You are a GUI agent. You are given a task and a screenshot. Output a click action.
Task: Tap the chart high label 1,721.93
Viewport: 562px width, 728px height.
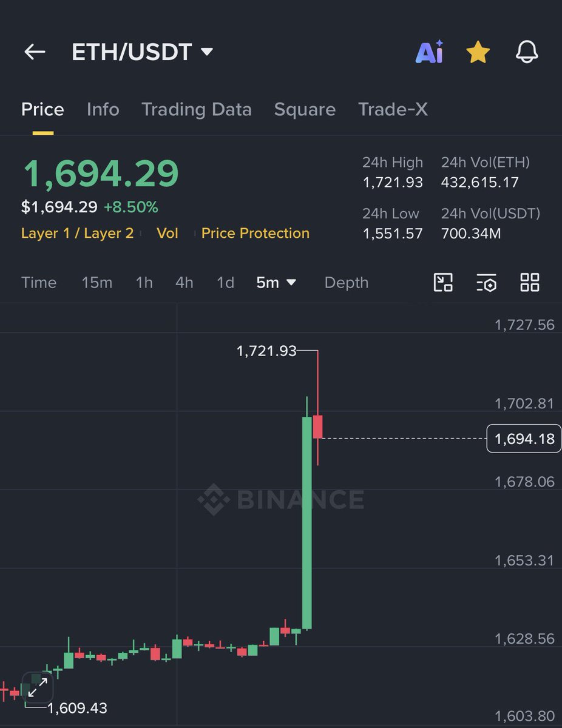pos(266,351)
